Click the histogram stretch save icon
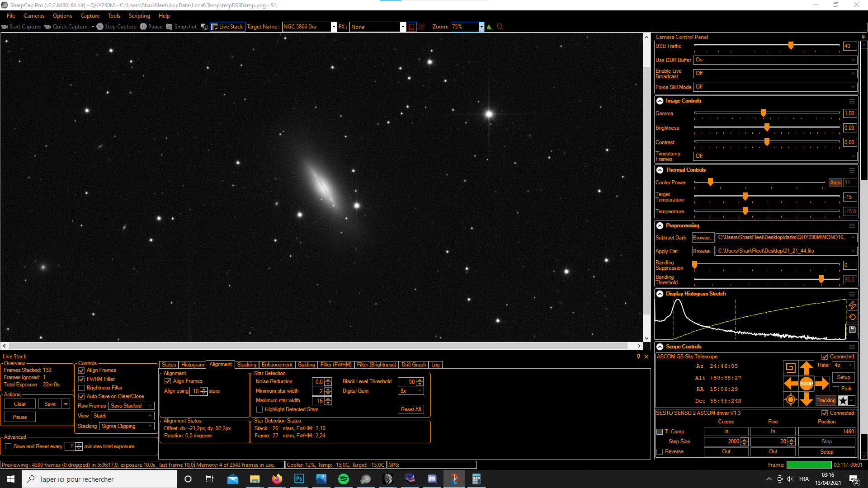This screenshot has height=488, width=868. point(852,329)
